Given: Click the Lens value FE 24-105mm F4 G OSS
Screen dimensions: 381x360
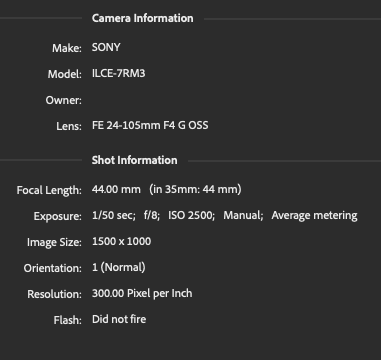Looking at the screenshot, I should click(150, 125).
